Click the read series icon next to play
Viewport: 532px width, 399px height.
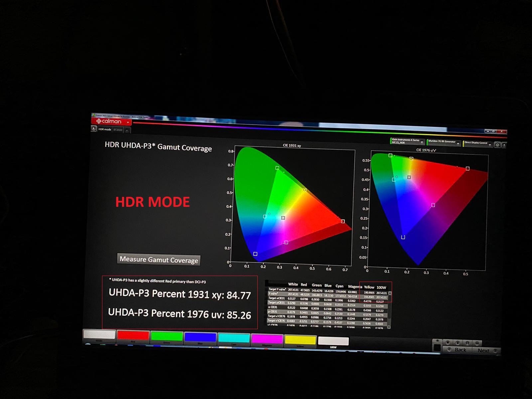coord(467,343)
